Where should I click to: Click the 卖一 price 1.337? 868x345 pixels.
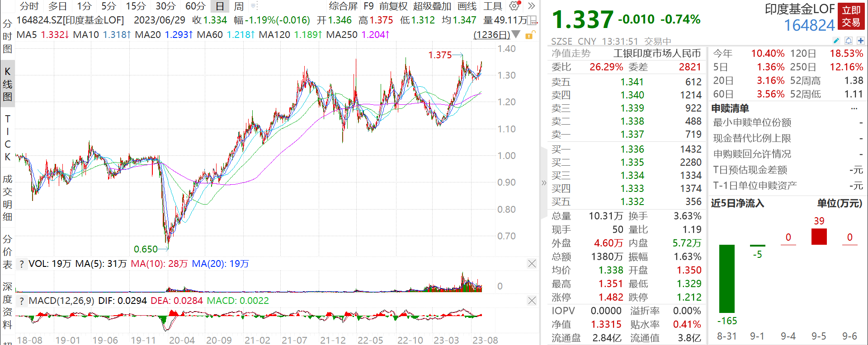click(632, 135)
